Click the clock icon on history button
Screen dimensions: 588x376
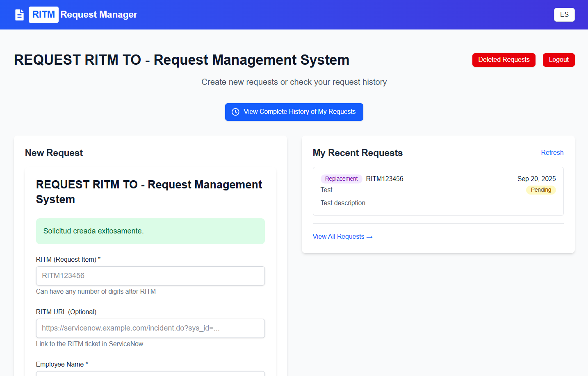pos(235,112)
